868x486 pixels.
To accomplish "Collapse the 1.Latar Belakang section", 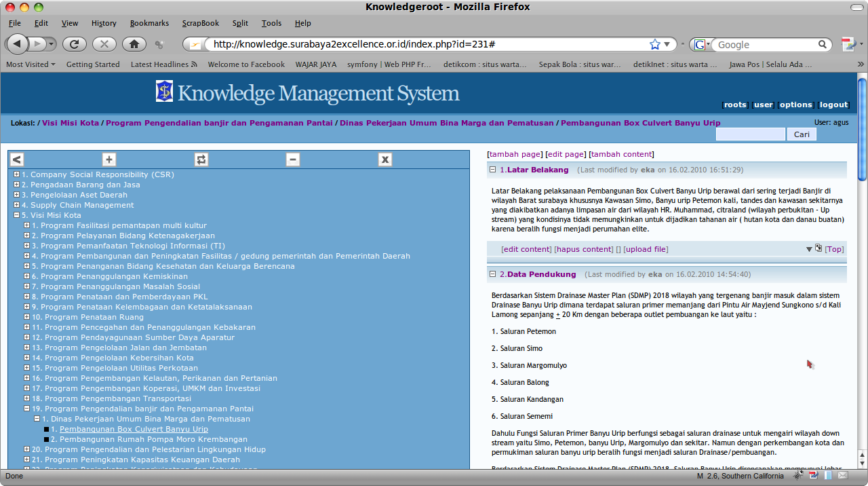I will pos(493,170).
